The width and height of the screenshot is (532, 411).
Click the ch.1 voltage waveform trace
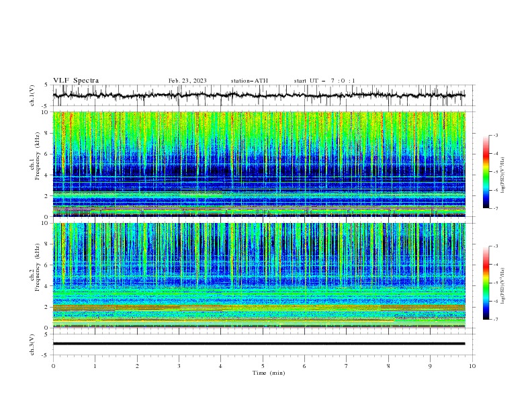tap(259, 95)
